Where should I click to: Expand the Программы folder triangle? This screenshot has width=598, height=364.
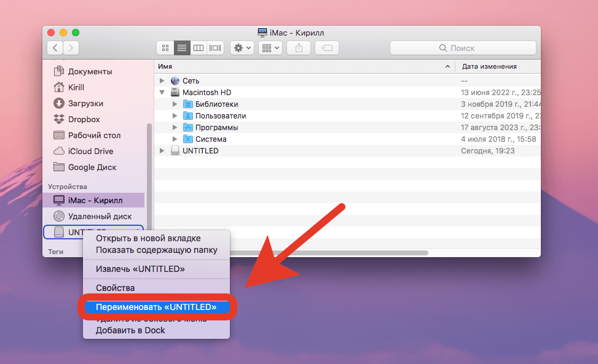[x=175, y=128]
